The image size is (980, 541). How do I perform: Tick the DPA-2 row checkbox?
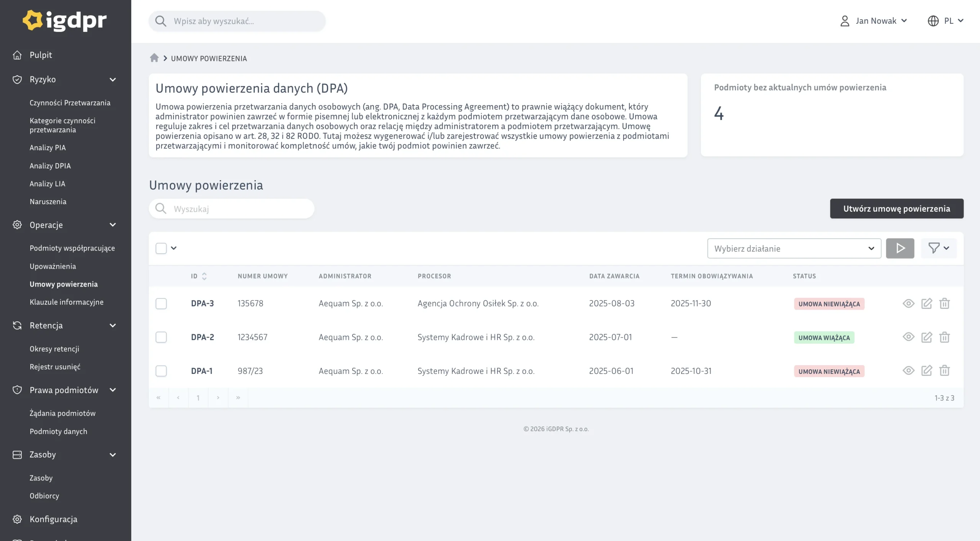161,337
